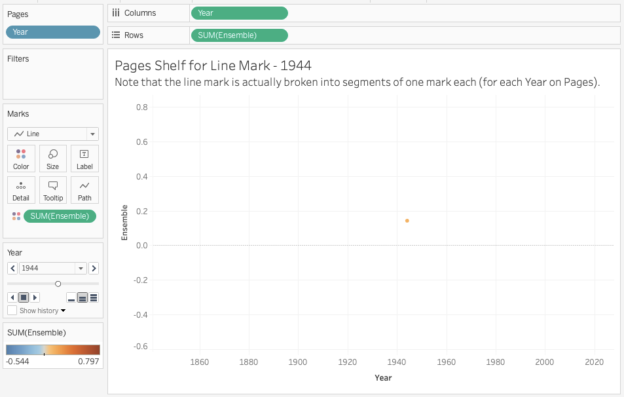Open the Path mark card
This screenshot has height=397, width=624.
pyautogui.click(x=84, y=190)
